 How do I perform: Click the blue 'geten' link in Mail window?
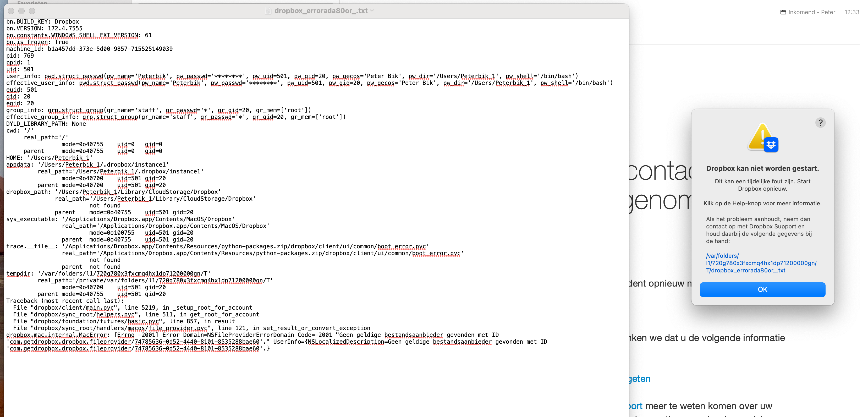pos(639,379)
